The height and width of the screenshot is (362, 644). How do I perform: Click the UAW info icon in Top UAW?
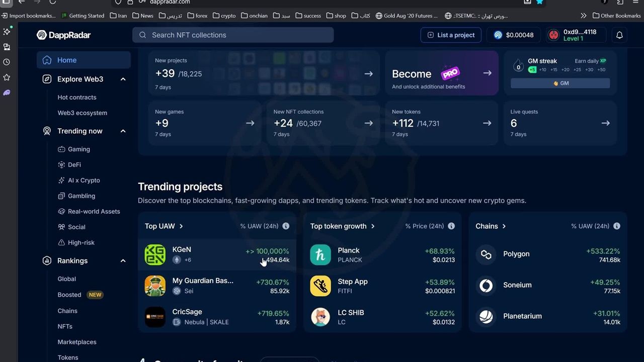tap(286, 226)
